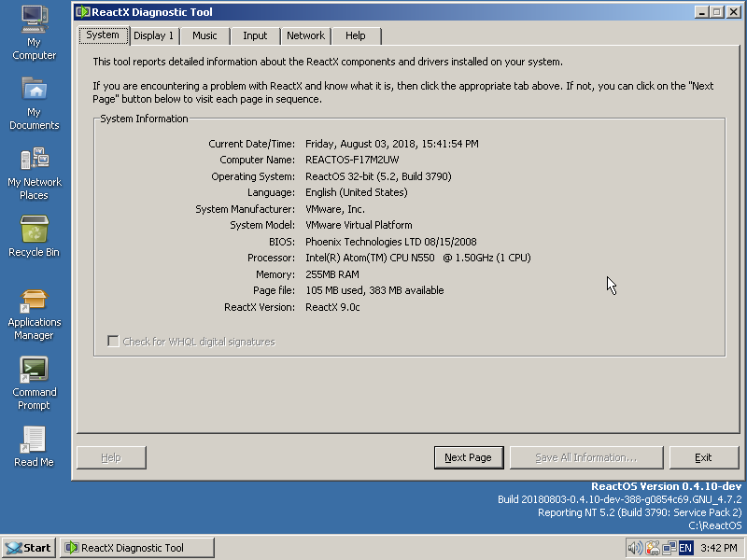Close the ReactX Diagnostic Tool window
The width and height of the screenshot is (747, 560).
click(733, 12)
